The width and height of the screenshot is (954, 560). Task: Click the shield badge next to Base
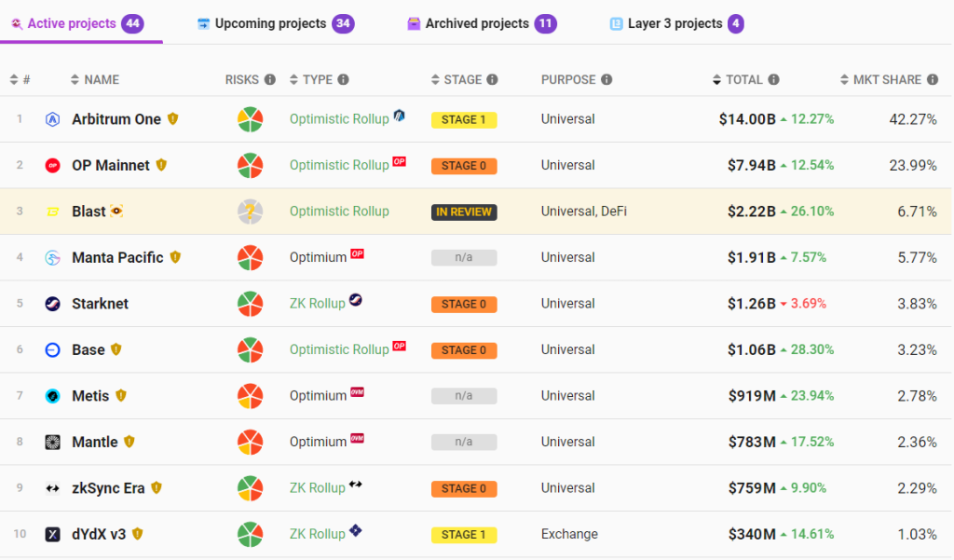point(116,349)
